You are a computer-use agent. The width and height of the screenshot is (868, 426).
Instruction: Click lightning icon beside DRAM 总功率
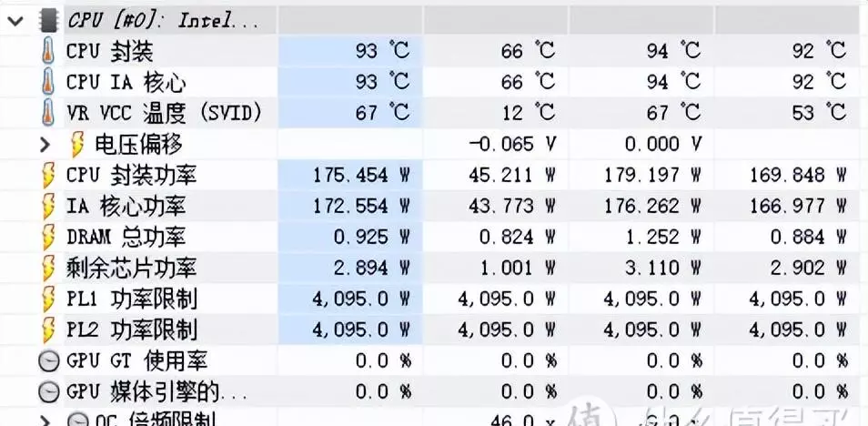click(49, 238)
